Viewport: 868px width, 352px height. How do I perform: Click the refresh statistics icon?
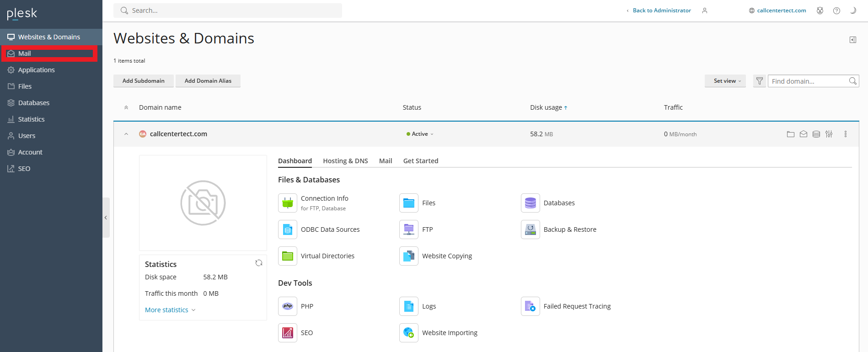(x=259, y=263)
